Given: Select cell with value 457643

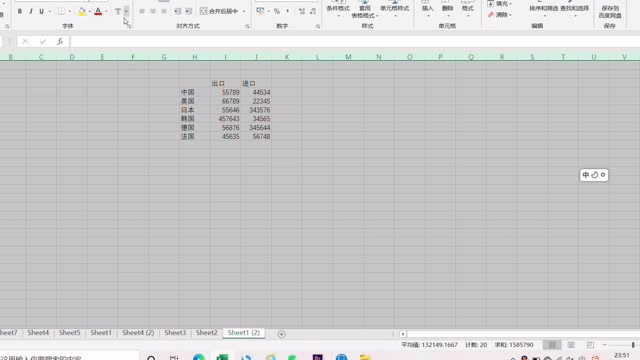Looking at the screenshot, I should coord(225,119).
